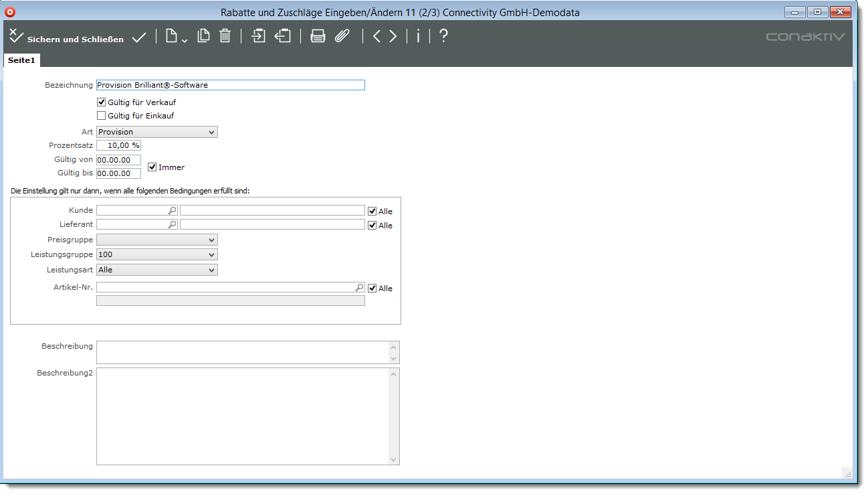
Task: Click the Kunde search magnifier icon
Action: pos(172,210)
